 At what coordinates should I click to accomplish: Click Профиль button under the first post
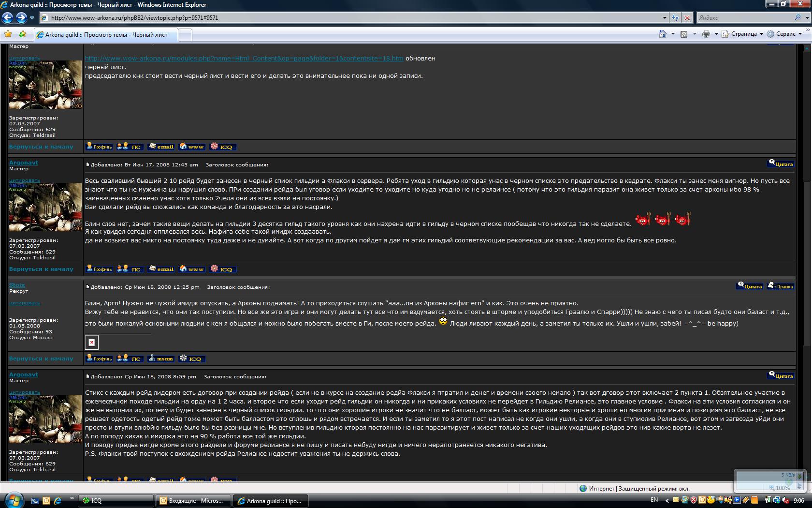click(99, 146)
